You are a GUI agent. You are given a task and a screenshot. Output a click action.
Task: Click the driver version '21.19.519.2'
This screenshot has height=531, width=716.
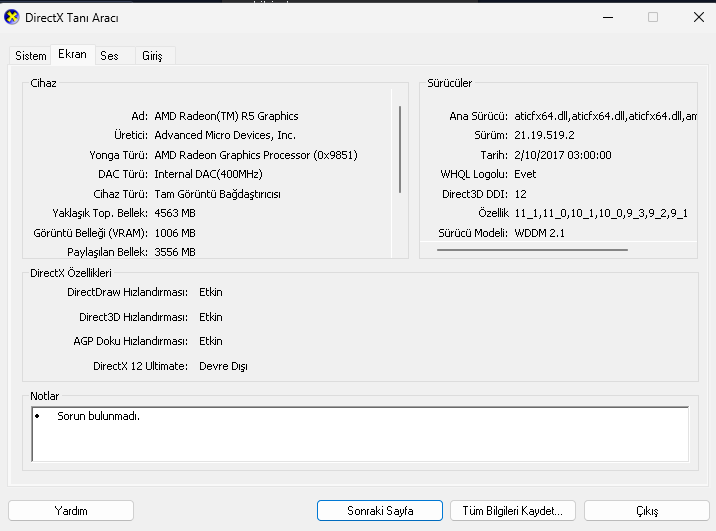[x=544, y=135]
